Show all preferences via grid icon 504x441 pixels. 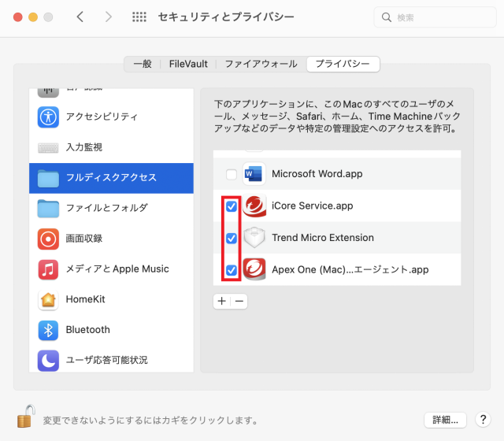tap(139, 17)
